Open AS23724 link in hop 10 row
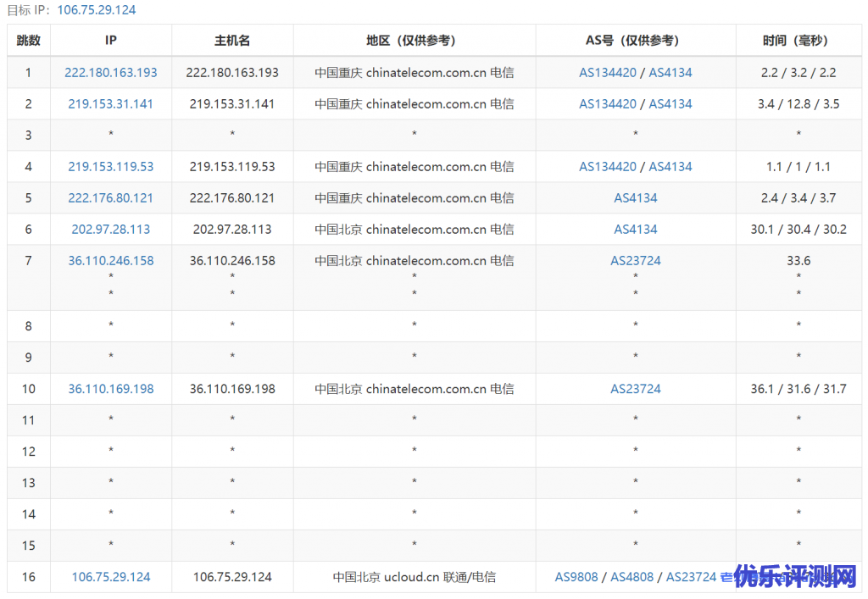The width and height of the screenshot is (868, 599). (636, 389)
